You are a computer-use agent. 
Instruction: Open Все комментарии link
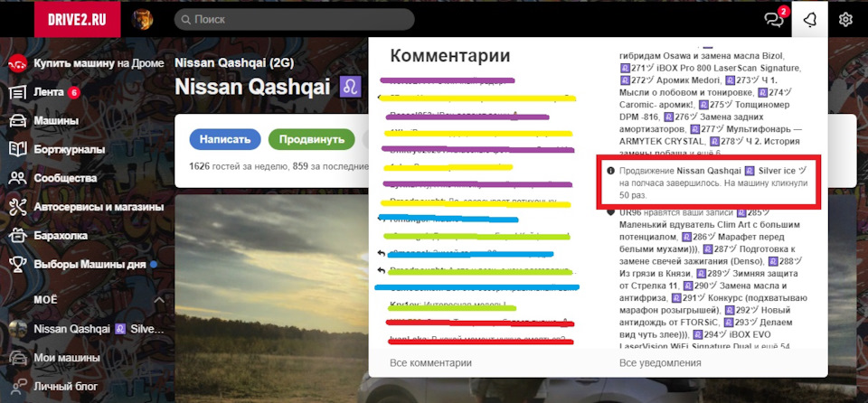click(x=430, y=363)
